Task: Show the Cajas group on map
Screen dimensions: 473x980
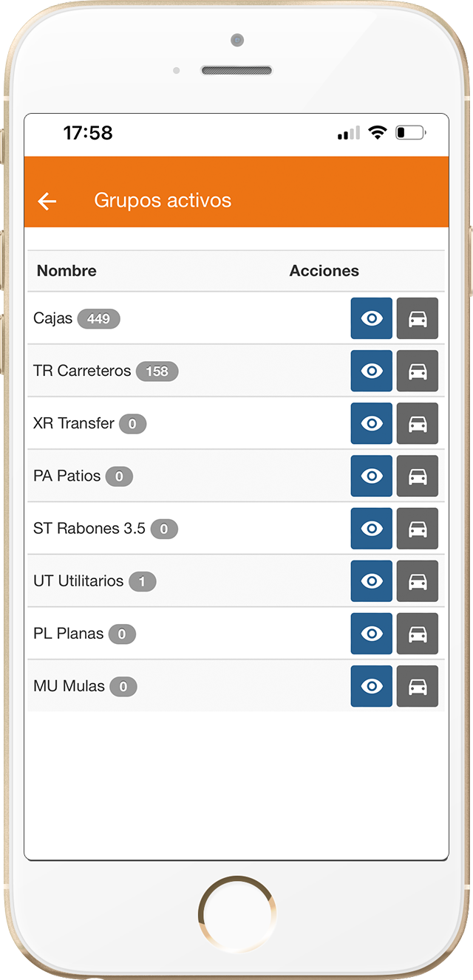Action: click(371, 318)
